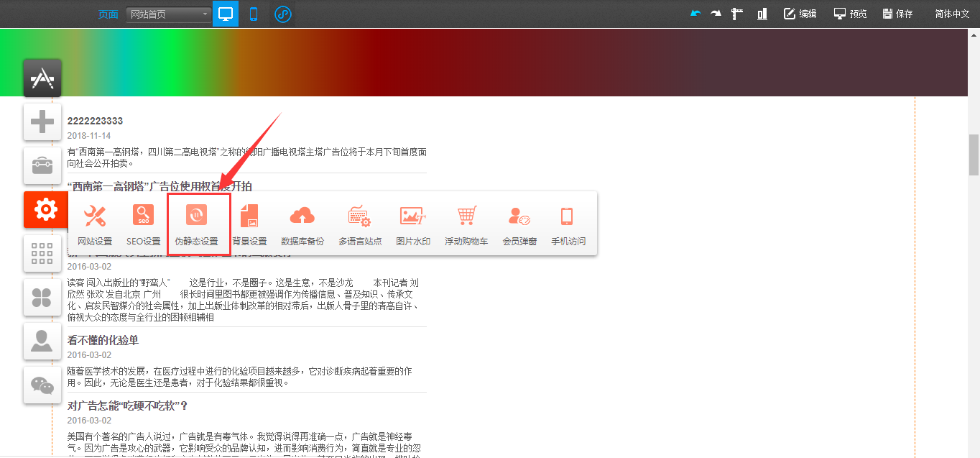Screen dimensions: 980x458
Task: Open 背景设置 background settings
Action: point(249,223)
